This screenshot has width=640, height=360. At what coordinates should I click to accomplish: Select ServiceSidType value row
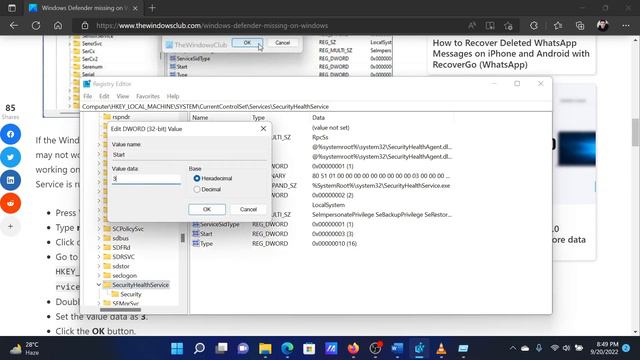[220, 224]
